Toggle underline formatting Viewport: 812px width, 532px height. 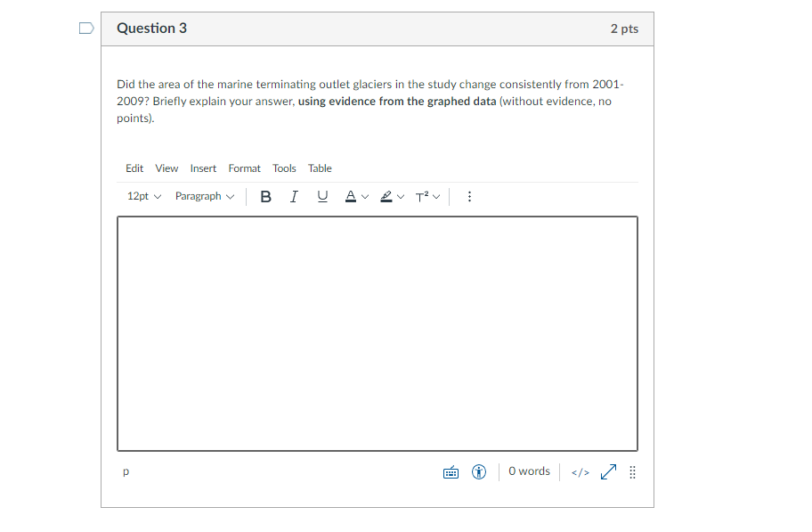coord(322,197)
